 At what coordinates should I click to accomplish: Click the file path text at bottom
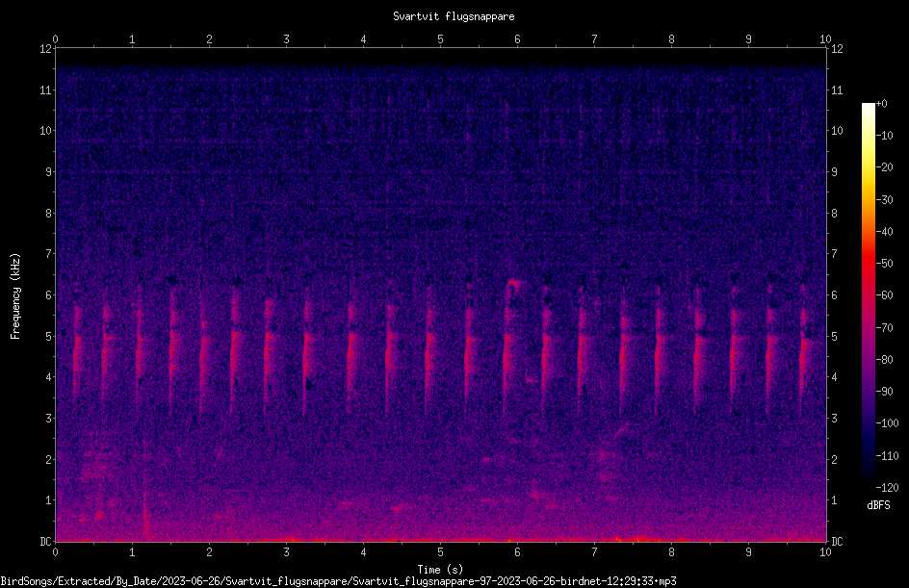click(x=339, y=581)
